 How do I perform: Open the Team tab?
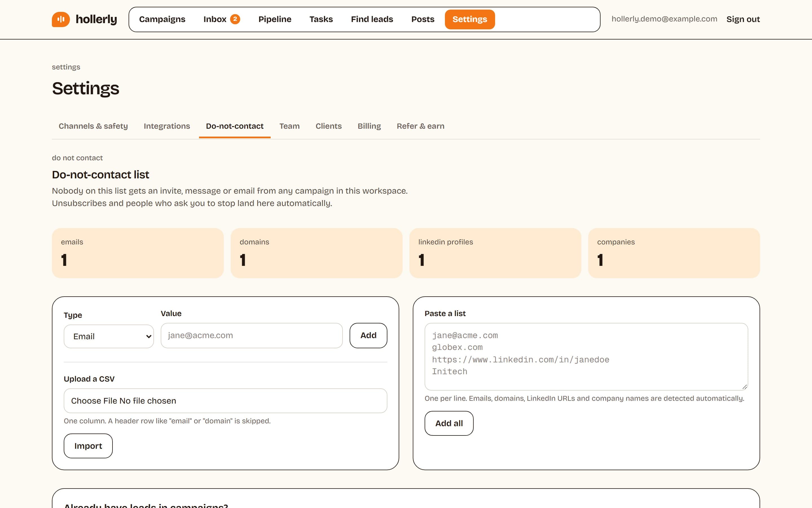(289, 126)
